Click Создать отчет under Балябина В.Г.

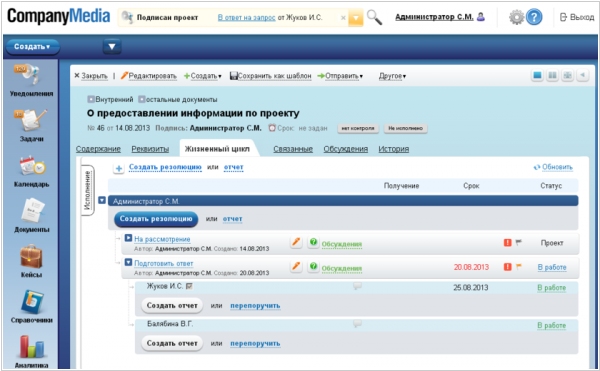(172, 343)
